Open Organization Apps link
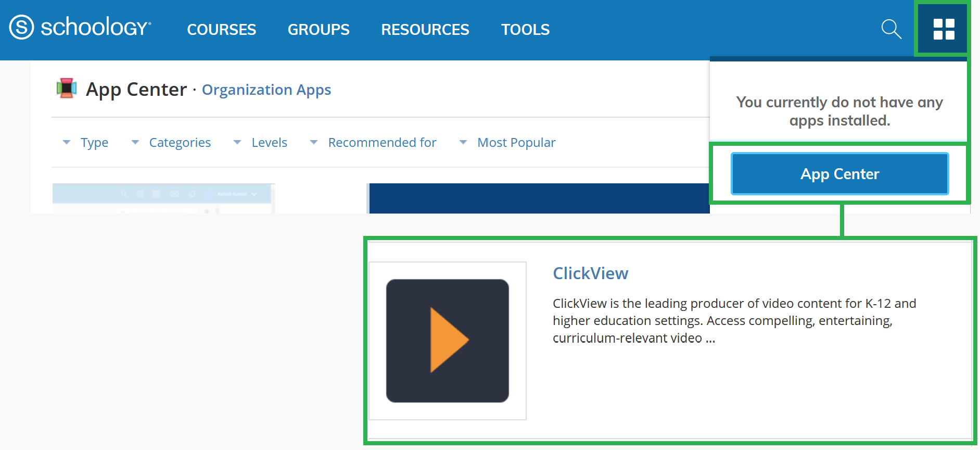980x450 pixels. (x=266, y=90)
